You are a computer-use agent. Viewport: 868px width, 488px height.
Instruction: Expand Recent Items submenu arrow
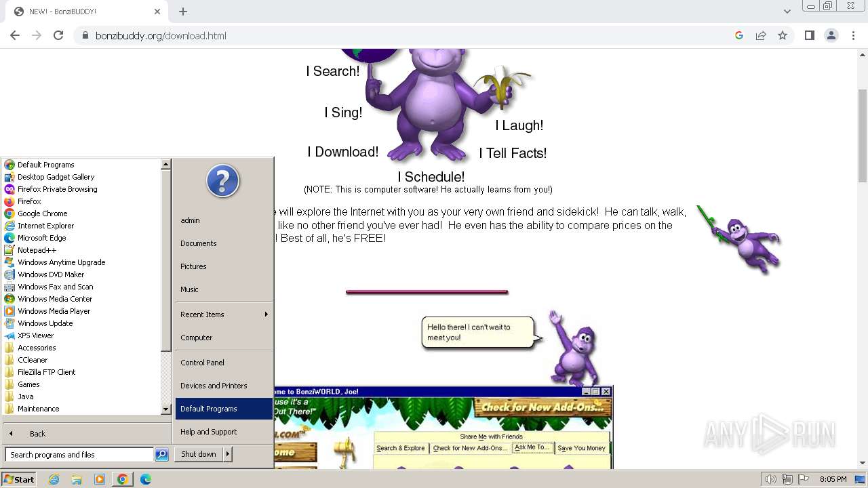(267, 314)
